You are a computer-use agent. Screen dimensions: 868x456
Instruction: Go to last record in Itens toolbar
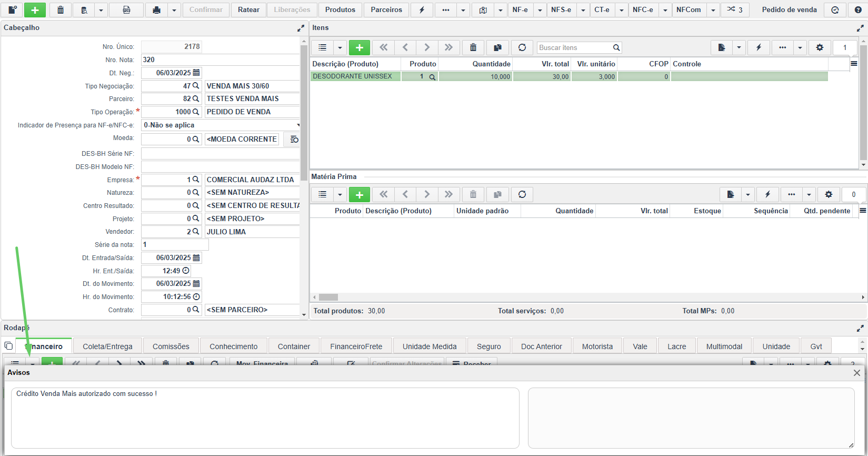(x=448, y=47)
